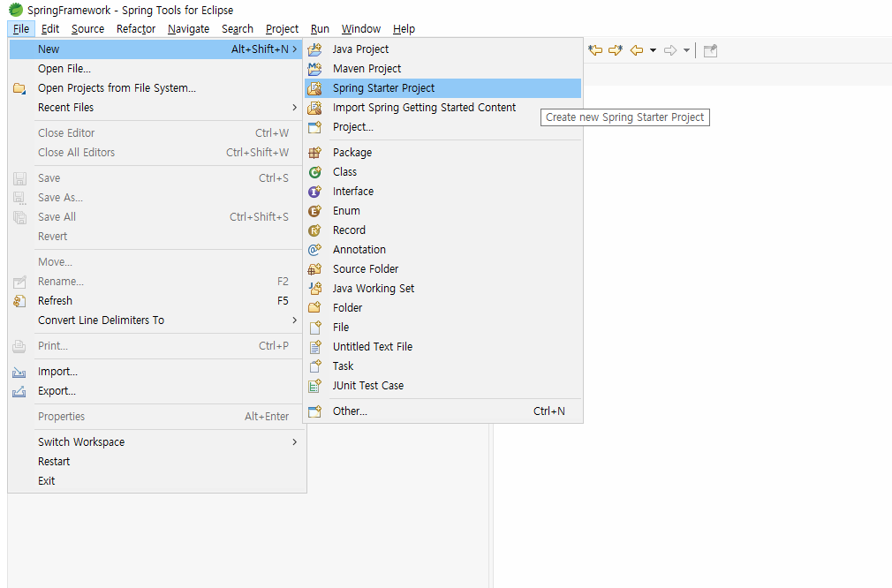892x588 pixels.
Task: Open the Back history dropdown arrow
Action: coord(653,50)
